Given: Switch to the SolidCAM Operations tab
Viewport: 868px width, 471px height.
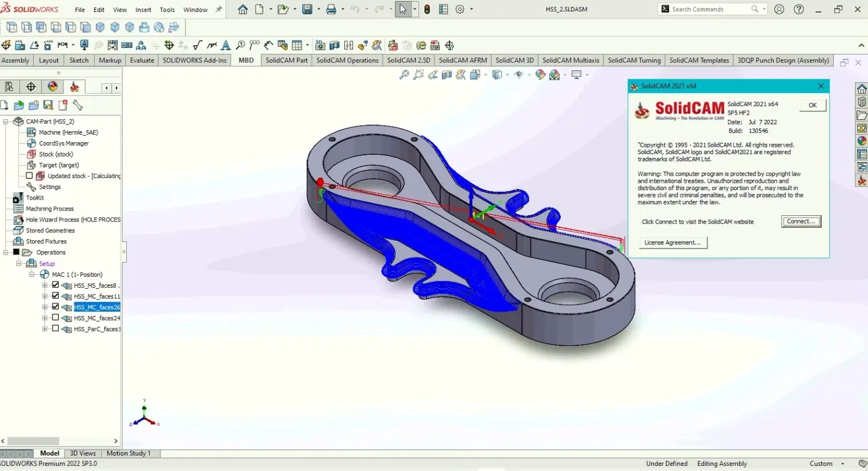Looking at the screenshot, I should [x=347, y=61].
